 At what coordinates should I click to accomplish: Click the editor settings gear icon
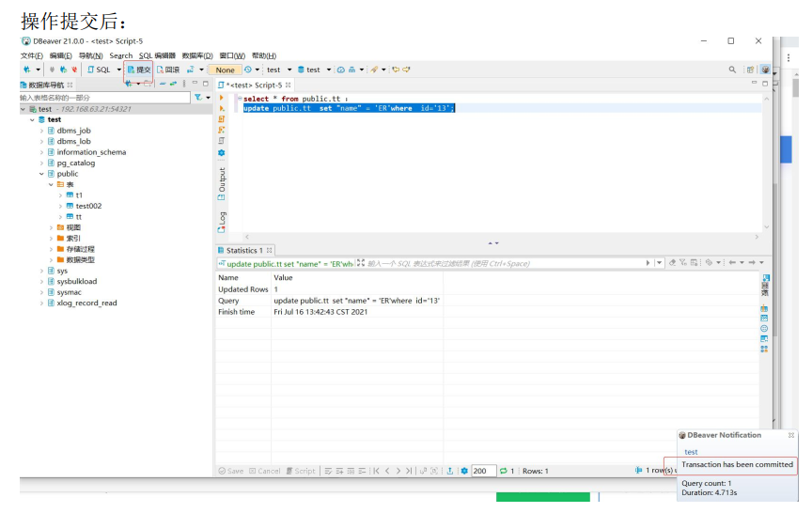[222, 153]
